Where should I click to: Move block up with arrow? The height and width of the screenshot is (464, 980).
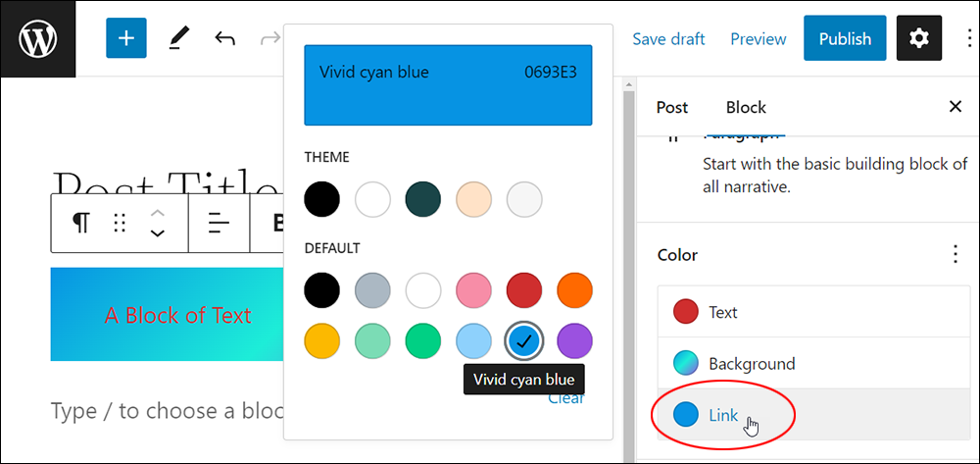(x=158, y=213)
